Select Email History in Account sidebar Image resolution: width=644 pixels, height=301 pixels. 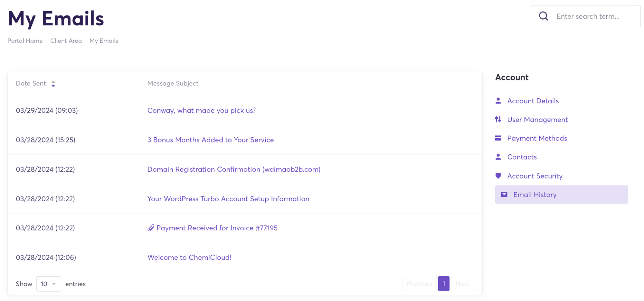(x=535, y=195)
